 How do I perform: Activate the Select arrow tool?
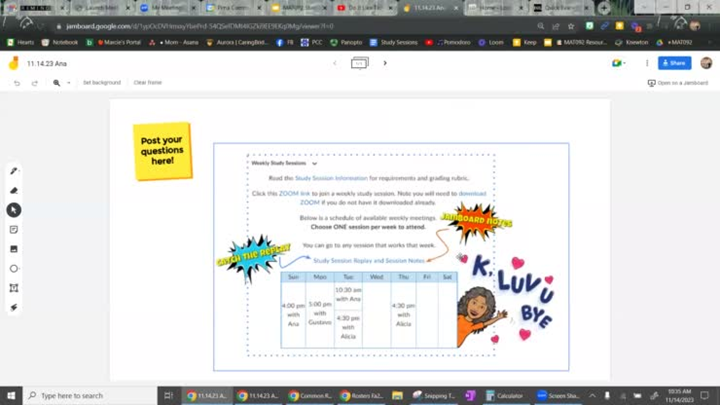[14, 210]
